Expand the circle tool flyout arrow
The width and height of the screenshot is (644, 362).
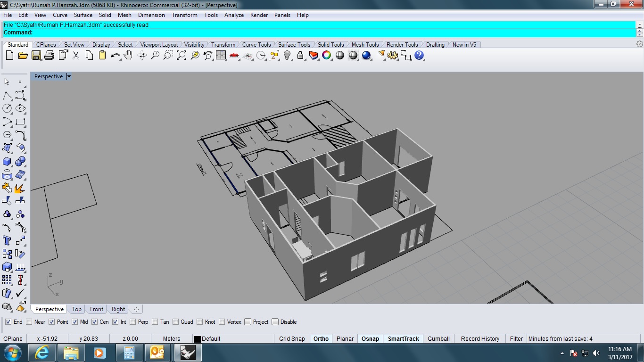tap(11, 113)
